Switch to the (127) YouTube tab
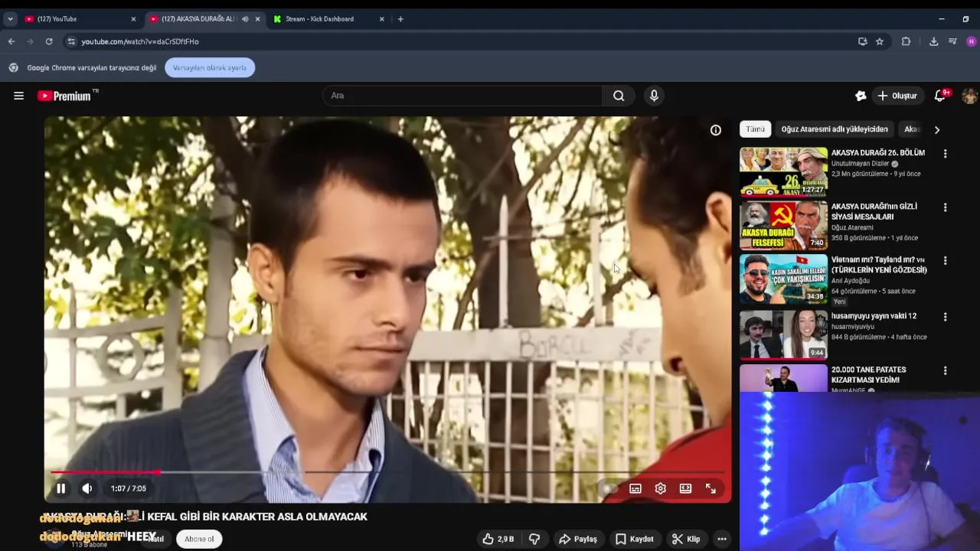This screenshot has width=980, height=551. tap(80, 19)
